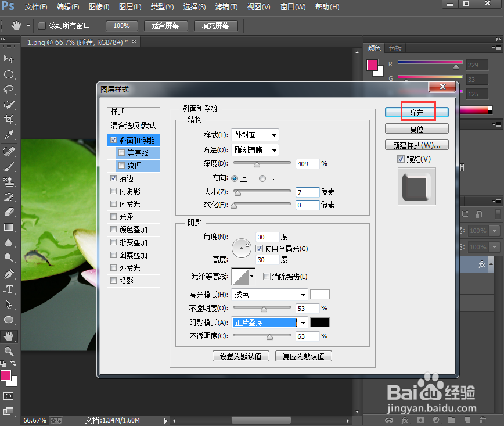Open the 滤镜 menu
This screenshot has height=426, width=504.
[226, 7]
